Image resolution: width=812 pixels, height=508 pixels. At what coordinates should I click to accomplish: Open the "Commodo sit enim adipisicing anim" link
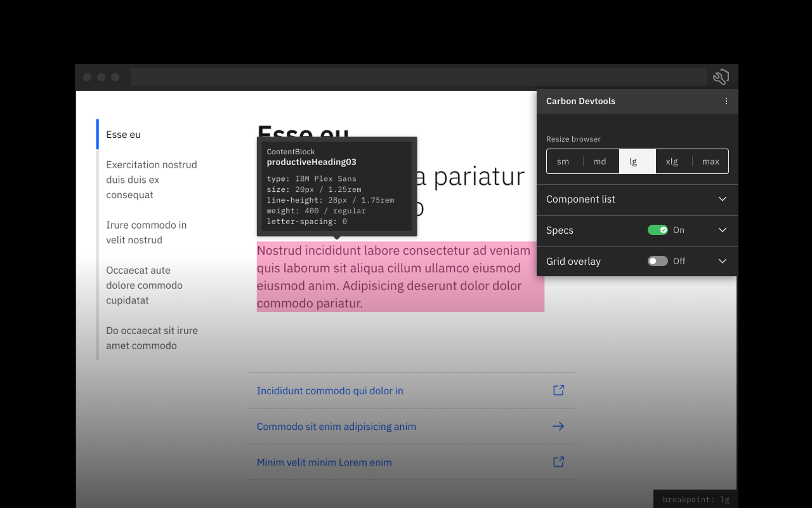[x=336, y=426]
